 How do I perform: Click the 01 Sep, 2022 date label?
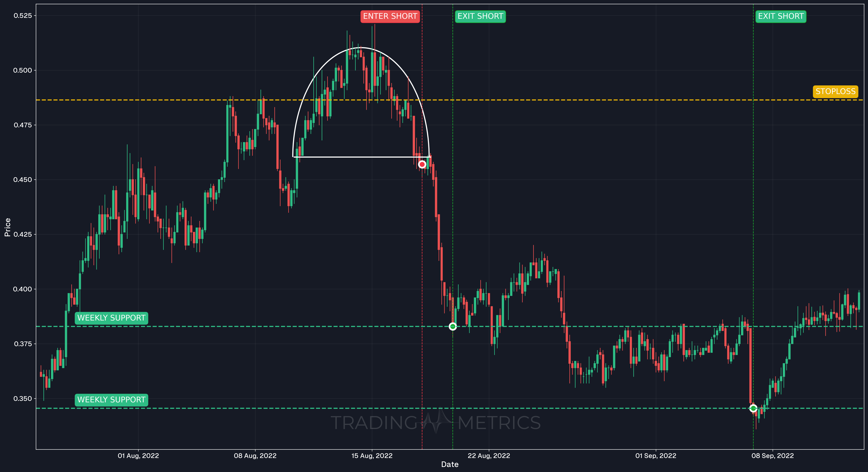[x=656, y=456]
